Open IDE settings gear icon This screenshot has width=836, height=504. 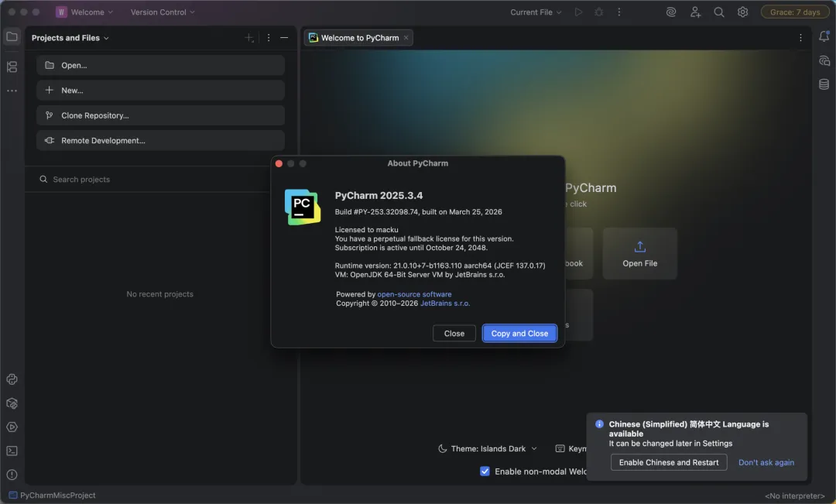(742, 12)
